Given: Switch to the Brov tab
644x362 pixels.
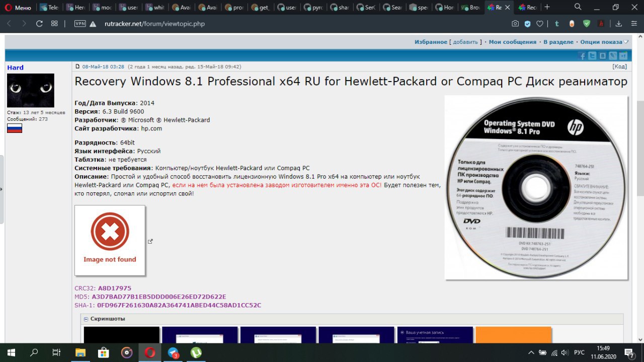Looking at the screenshot, I should [x=471, y=8].
